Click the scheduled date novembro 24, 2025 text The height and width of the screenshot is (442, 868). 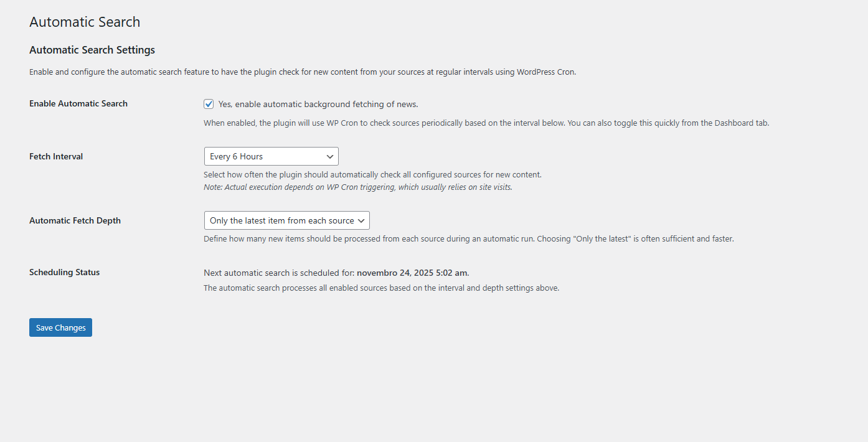coord(412,273)
